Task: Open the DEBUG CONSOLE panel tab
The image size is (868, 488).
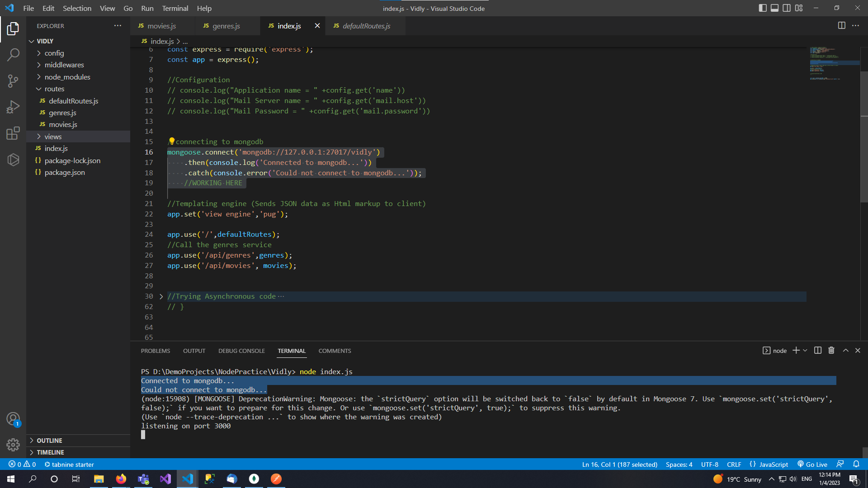Action: [x=241, y=351]
